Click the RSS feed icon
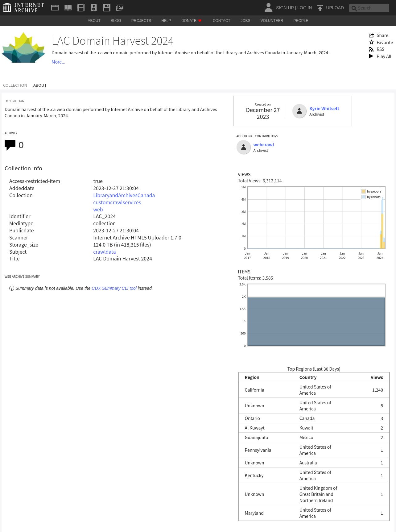The width and height of the screenshot is (396, 532). [x=371, y=49]
